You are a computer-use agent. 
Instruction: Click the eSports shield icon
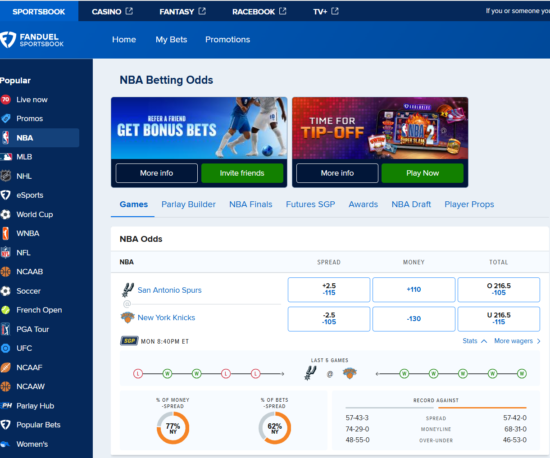point(5,195)
